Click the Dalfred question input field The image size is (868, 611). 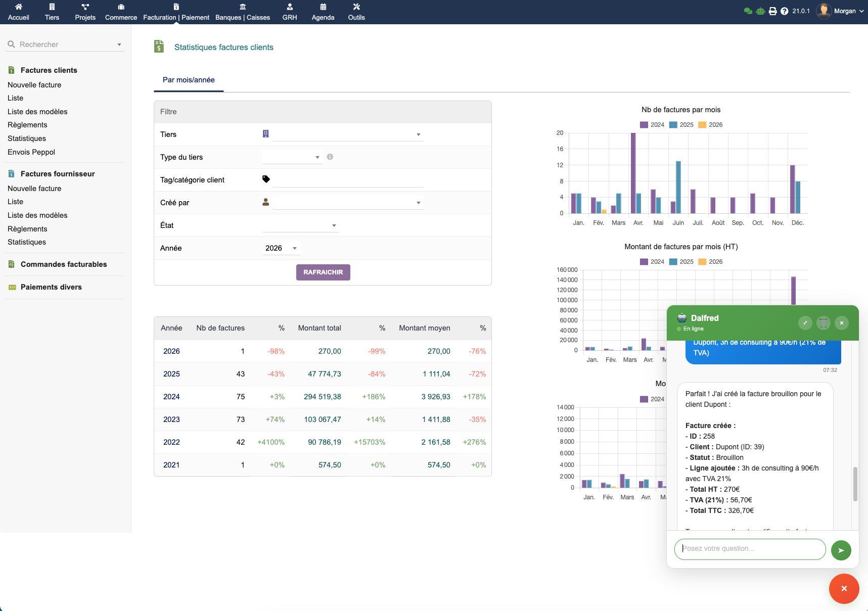750,549
